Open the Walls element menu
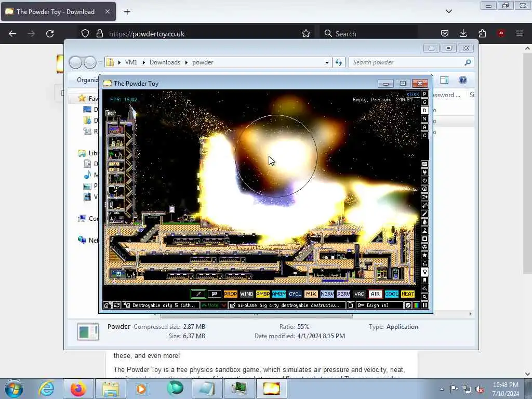Viewport: 532px width, 399px height. tap(424, 164)
